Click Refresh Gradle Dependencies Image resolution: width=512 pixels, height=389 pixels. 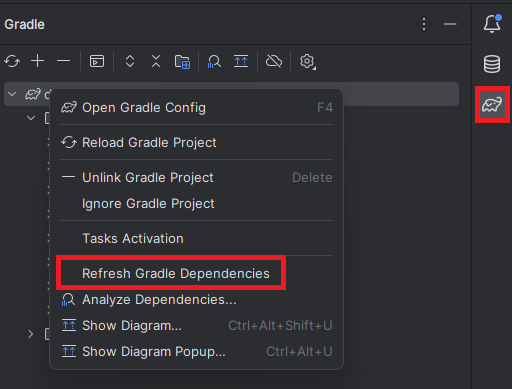[x=197, y=274]
